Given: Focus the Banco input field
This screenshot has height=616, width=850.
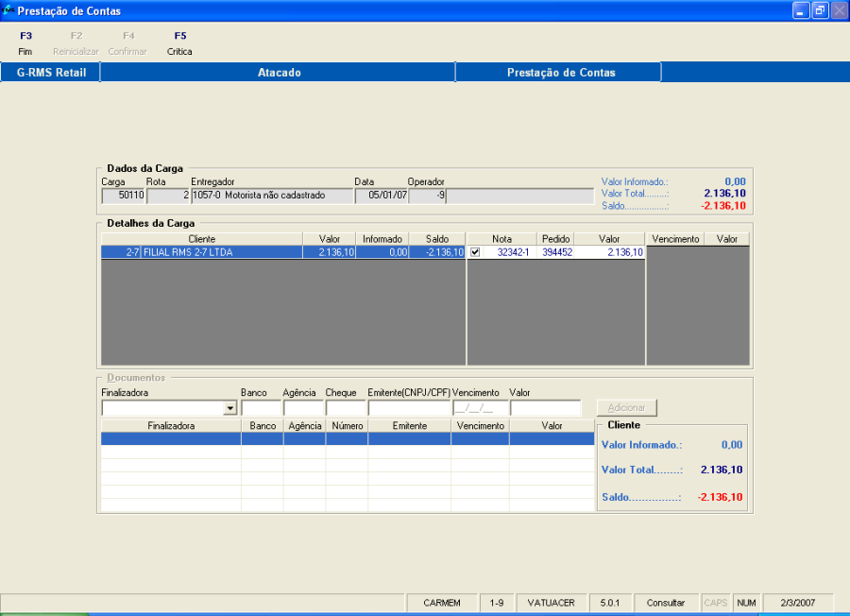Looking at the screenshot, I should [261, 408].
